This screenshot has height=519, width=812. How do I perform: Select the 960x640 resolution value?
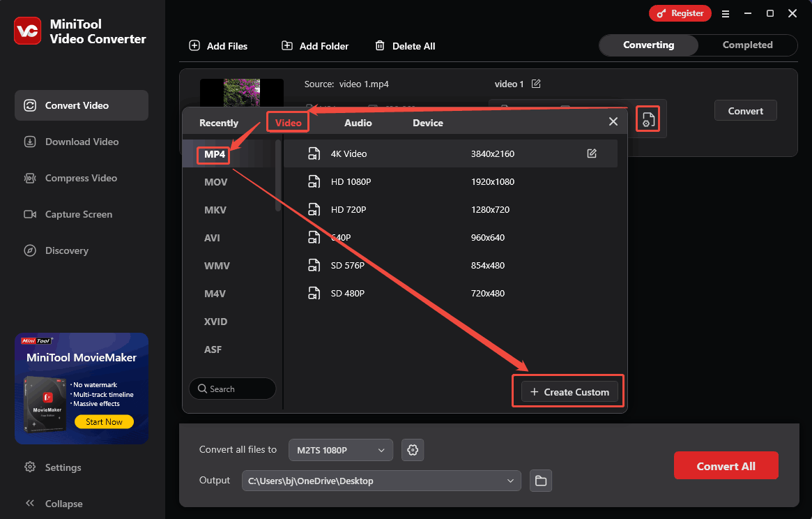pyautogui.click(x=487, y=237)
